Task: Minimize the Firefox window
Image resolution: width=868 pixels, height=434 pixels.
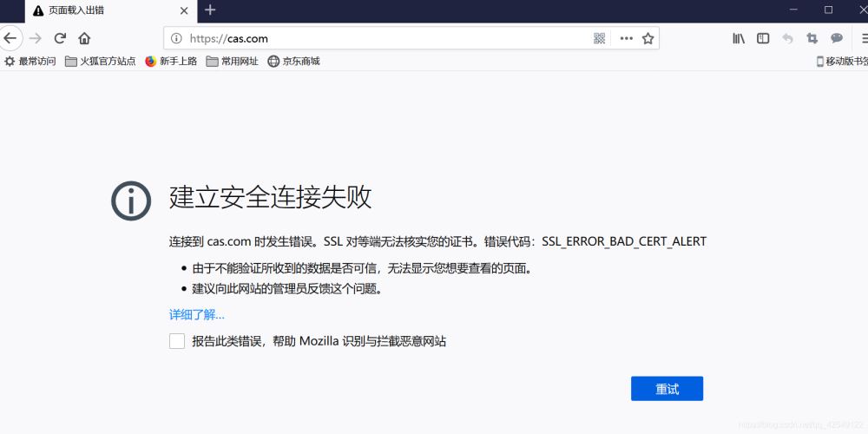Action: pos(793,10)
